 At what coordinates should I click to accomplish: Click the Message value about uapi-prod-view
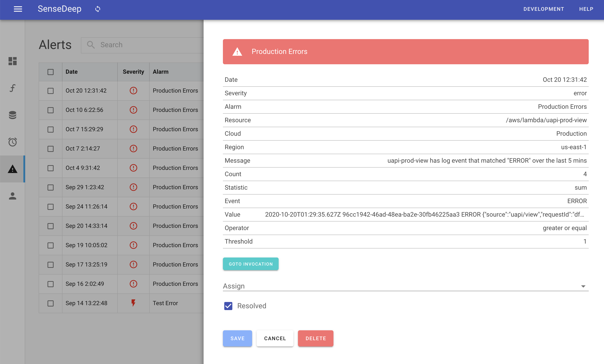click(487, 161)
